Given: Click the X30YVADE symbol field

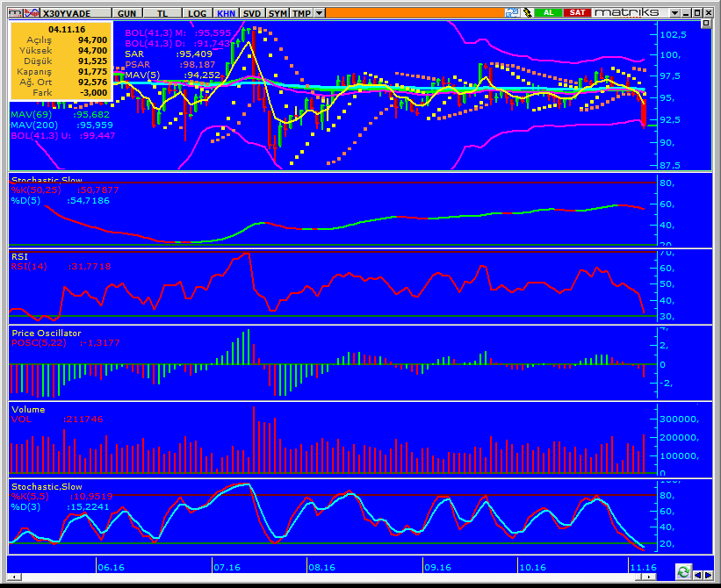Looking at the screenshot, I should pyautogui.click(x=76, y=13).
